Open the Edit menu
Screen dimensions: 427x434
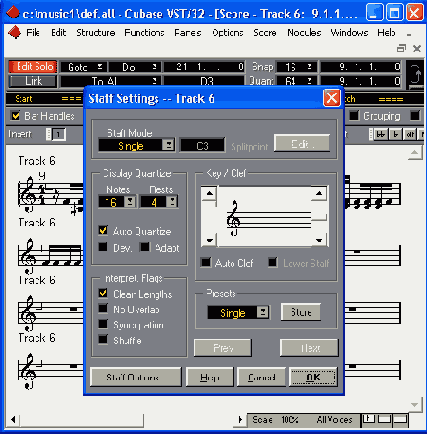pyautogui.click(x=59, y=33)
